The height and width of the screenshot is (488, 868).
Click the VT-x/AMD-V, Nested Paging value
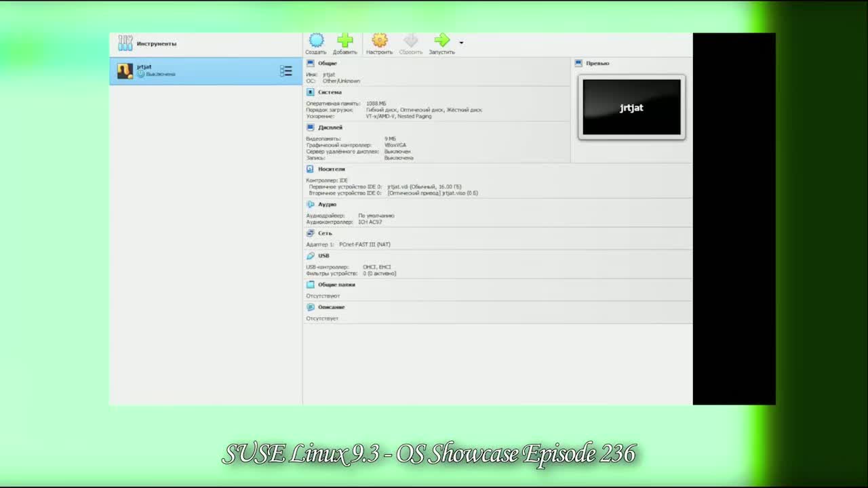(399, 116)
